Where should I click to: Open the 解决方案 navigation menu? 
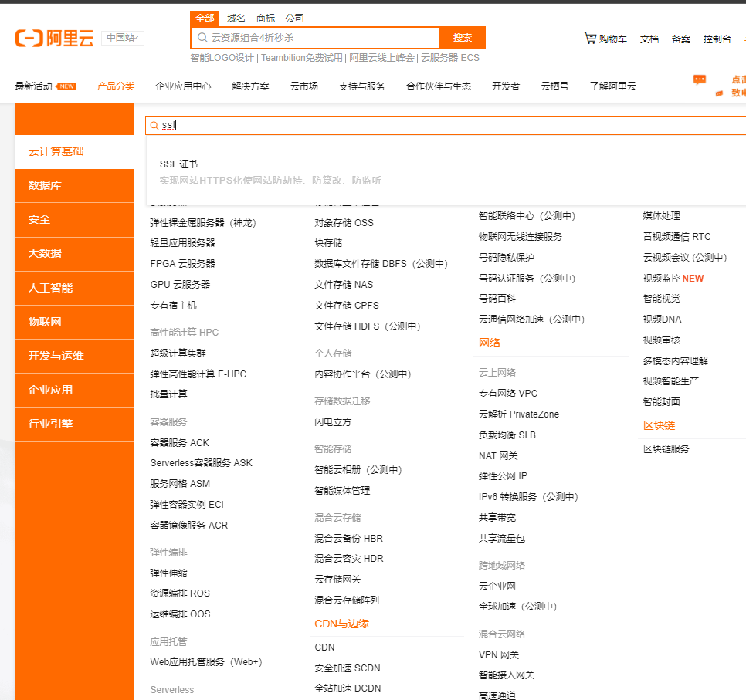click(250, 86)
